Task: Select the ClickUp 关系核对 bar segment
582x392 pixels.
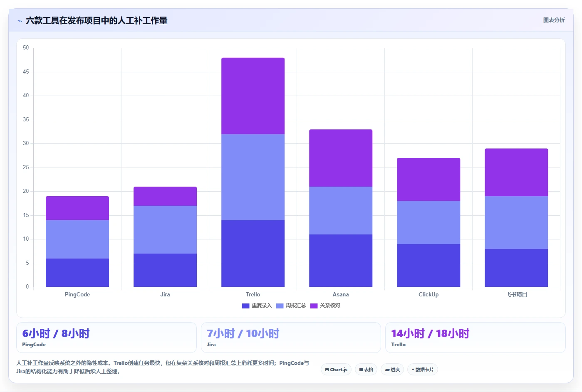Action: [x=428, y=179]
